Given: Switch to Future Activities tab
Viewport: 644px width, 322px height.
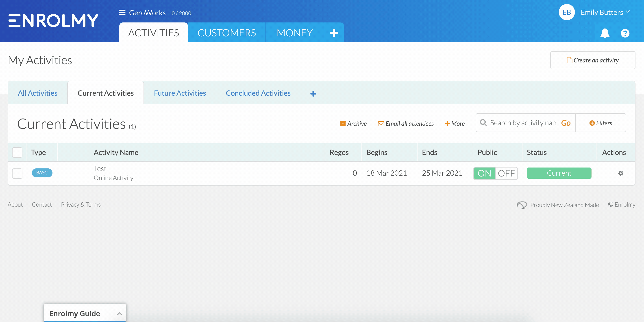Looking at the screenshot, I should coord(180,93).
